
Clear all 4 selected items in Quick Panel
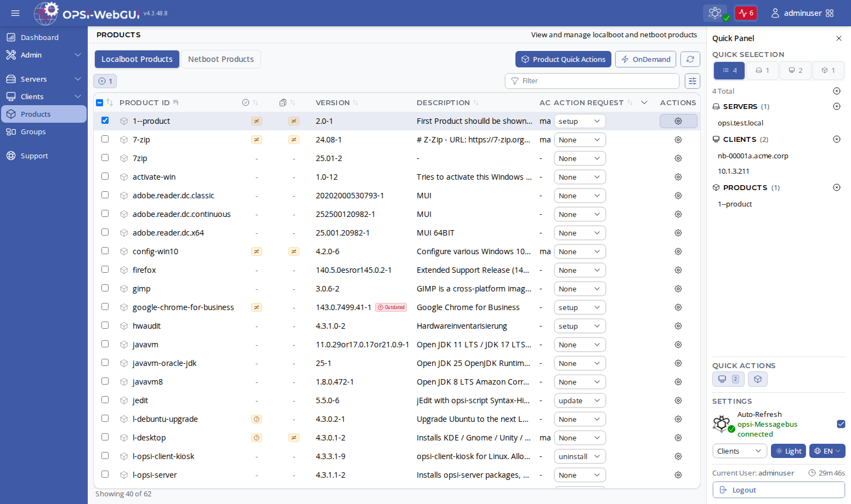pos(837,91)
